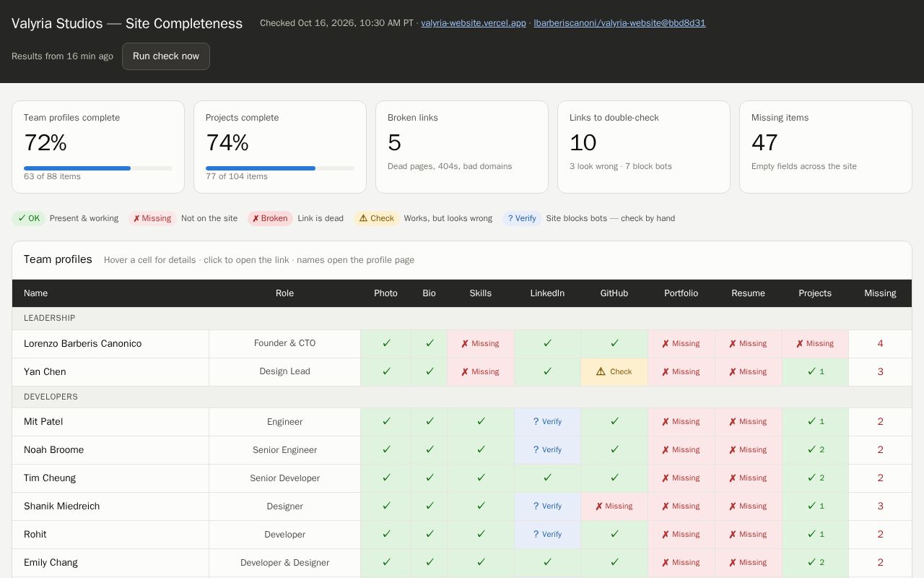
Task: Click Shanik Miedreich's GitHub Missing cell
Action: point(614,506)
